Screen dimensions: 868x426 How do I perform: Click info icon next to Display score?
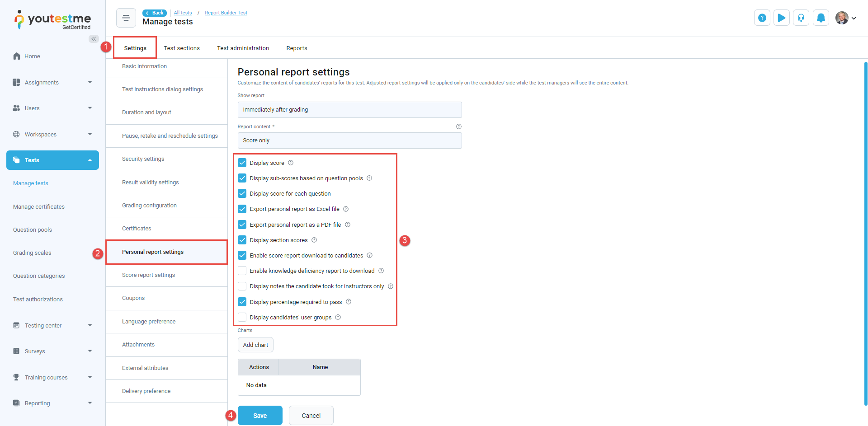(x=291, y=163)
